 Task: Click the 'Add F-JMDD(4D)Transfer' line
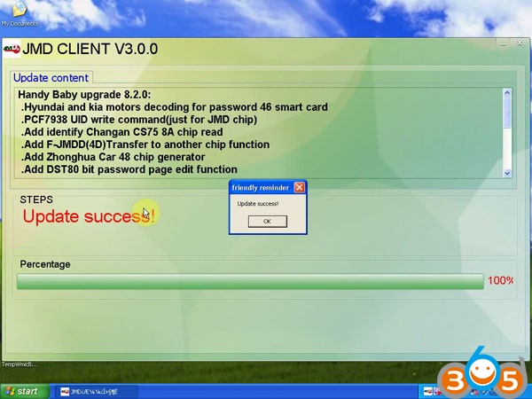tap(145, 145)
